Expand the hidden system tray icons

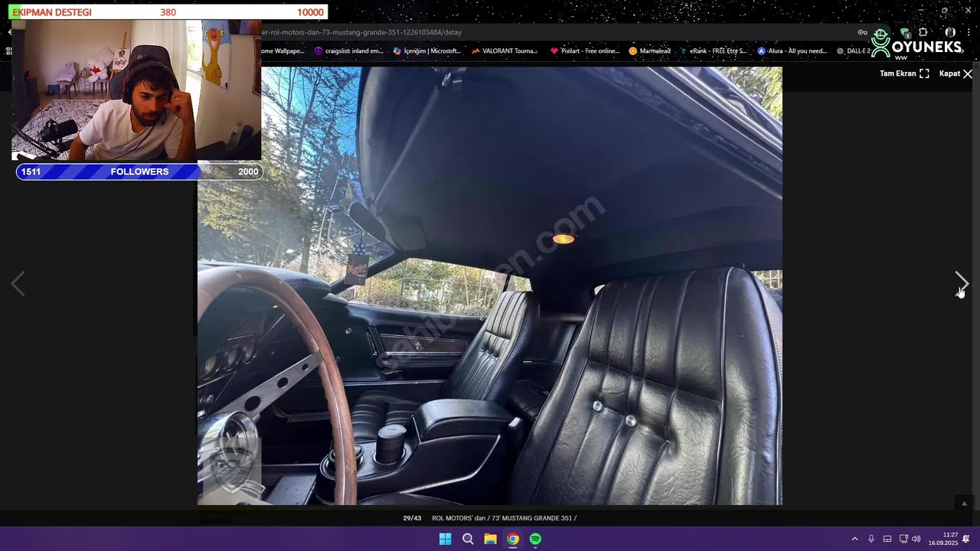(x=854, y=539)
